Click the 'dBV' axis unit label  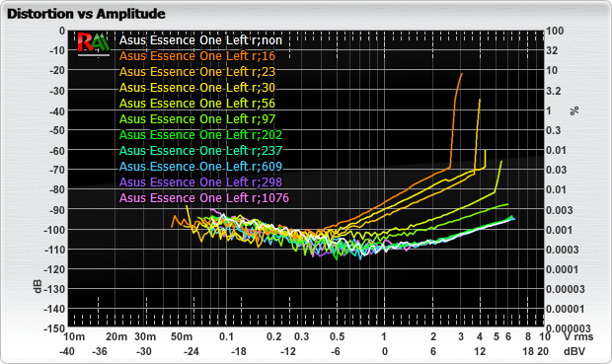click(574, 351)
